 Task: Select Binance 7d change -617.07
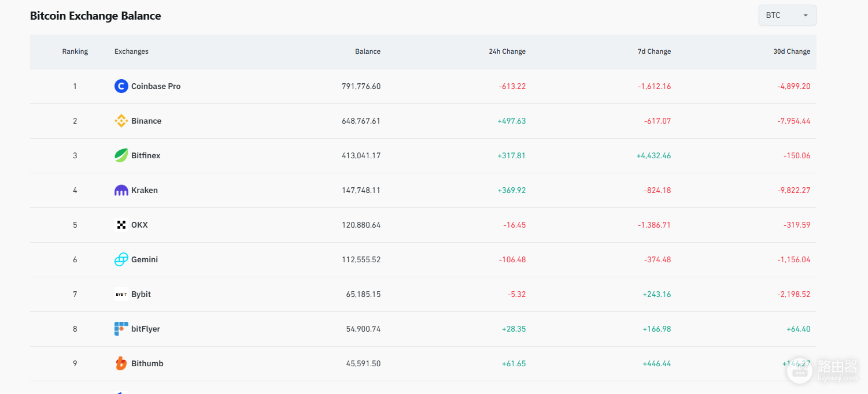tap(658, 121)
